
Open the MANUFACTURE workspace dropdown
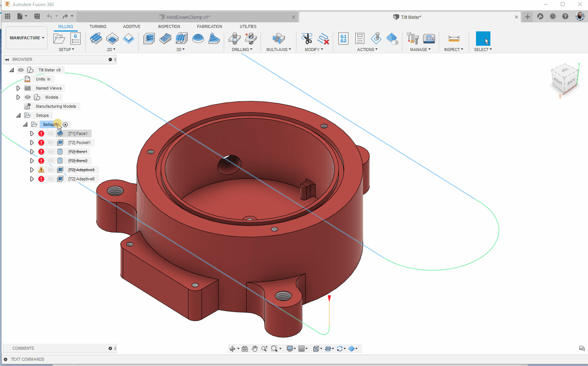pyautogui.click(x=27, y=38)
